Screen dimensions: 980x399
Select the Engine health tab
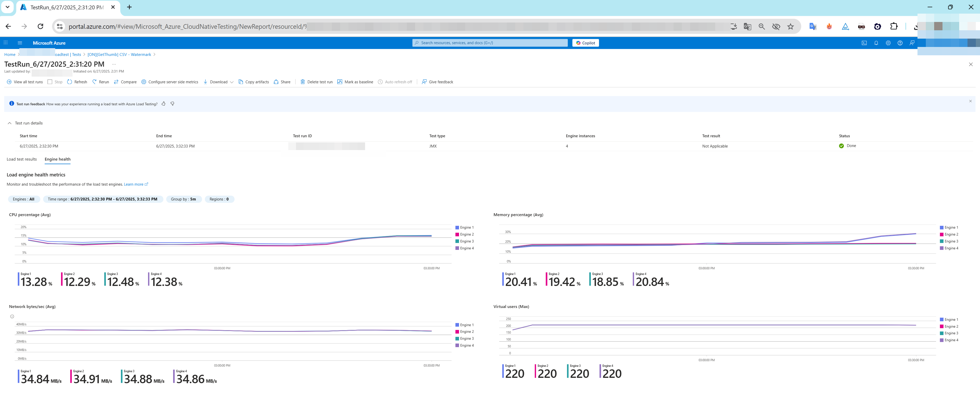58,159
